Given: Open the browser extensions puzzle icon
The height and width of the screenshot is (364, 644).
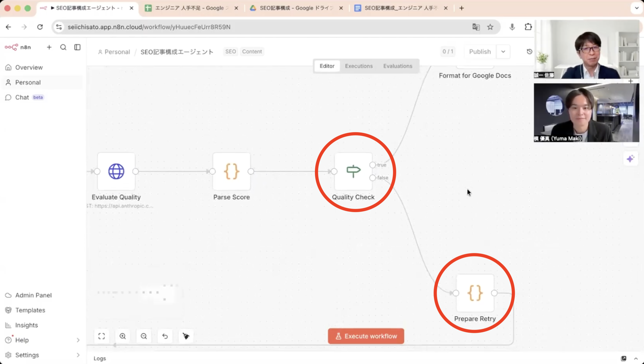Looking at the screenshot, I should coord(528,27).
